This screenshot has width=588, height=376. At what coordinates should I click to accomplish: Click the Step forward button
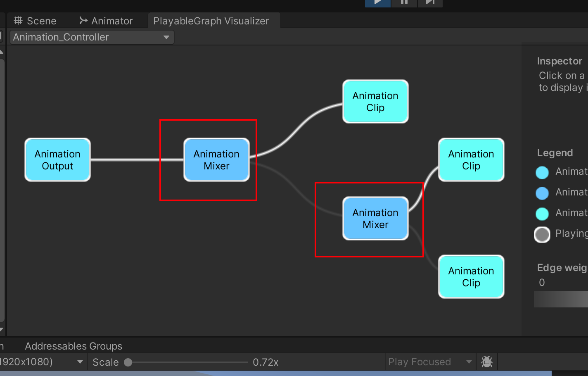pyautogui.click(x=430, y=2)
